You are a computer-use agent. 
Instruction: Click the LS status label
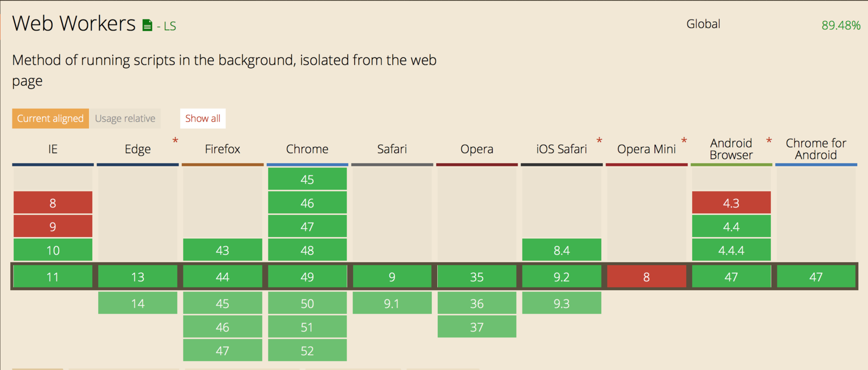[x=170, y=26]
